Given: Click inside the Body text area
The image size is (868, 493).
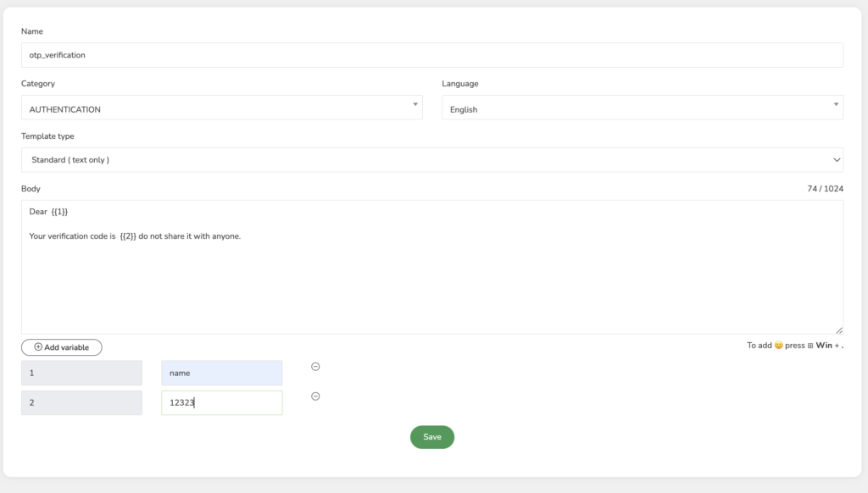Looking at the screenshot, I should pyautogui.click(x=432, y=267).
